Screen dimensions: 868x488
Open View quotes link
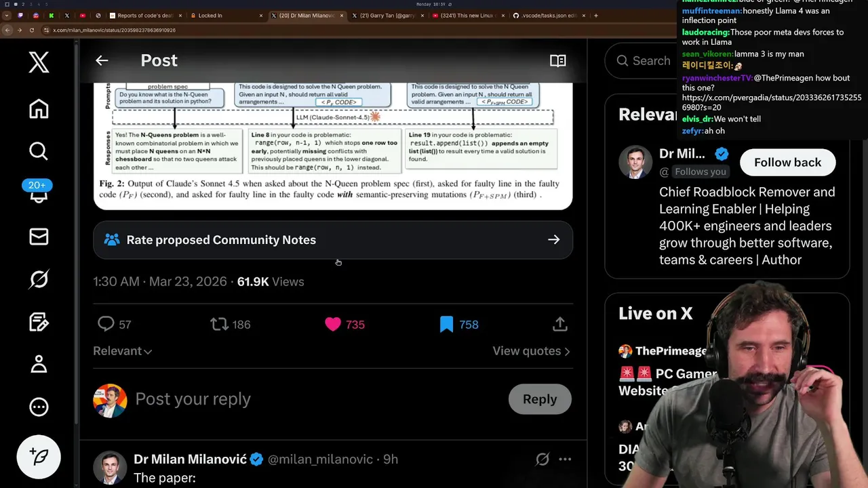(531, 351)
